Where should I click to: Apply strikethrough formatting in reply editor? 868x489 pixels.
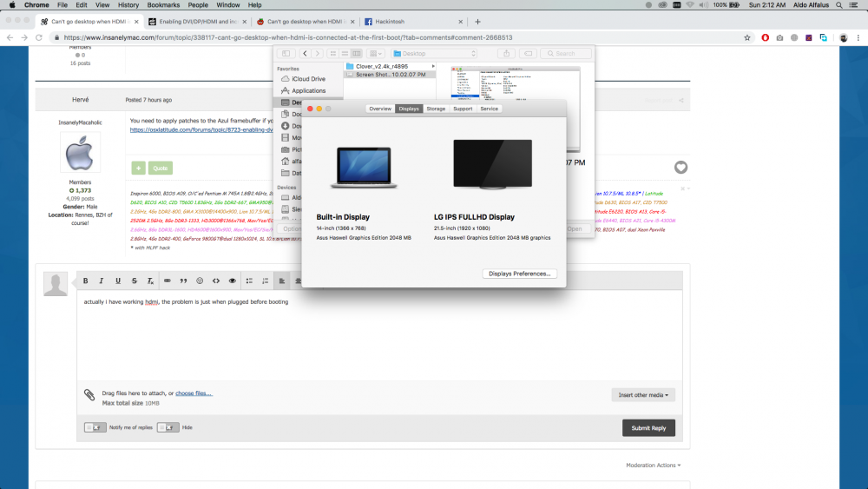pos(134,281)
